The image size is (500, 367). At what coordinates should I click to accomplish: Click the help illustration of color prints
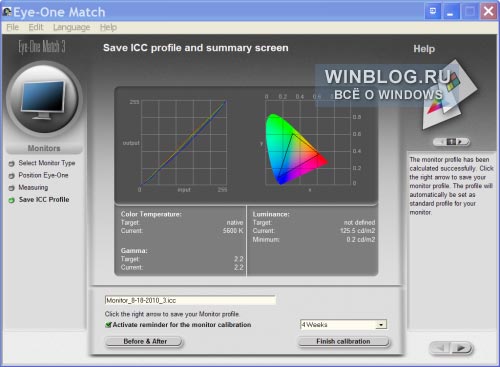[x=450, y=95]
